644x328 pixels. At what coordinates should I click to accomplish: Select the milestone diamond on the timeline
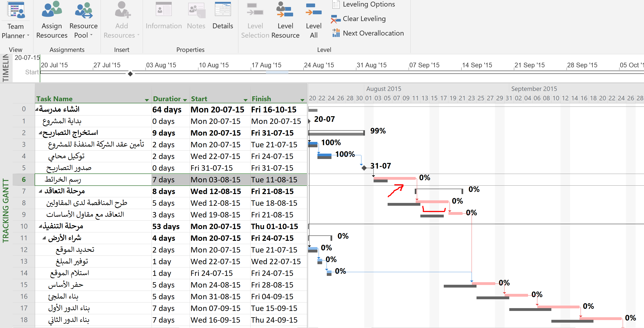coord(130,74)
